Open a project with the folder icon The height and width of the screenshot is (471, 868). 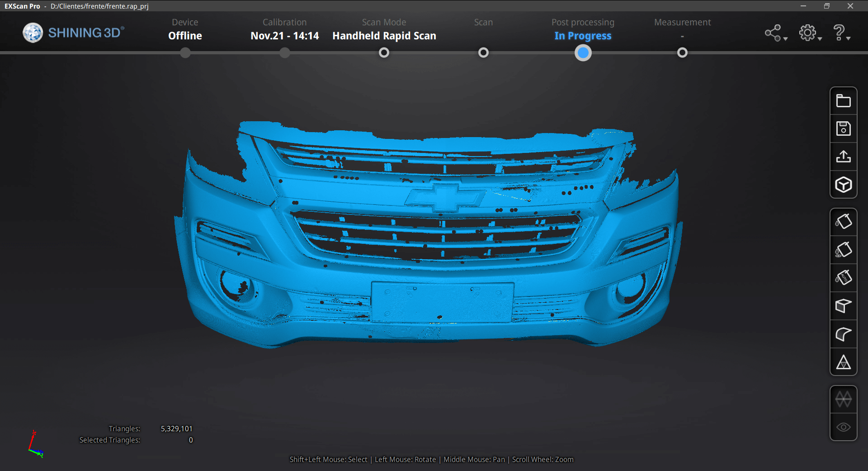(843, 101)
